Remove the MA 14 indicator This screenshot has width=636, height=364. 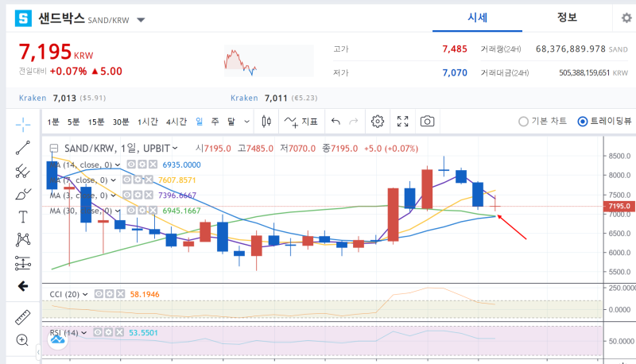click(x=153, y=165)
